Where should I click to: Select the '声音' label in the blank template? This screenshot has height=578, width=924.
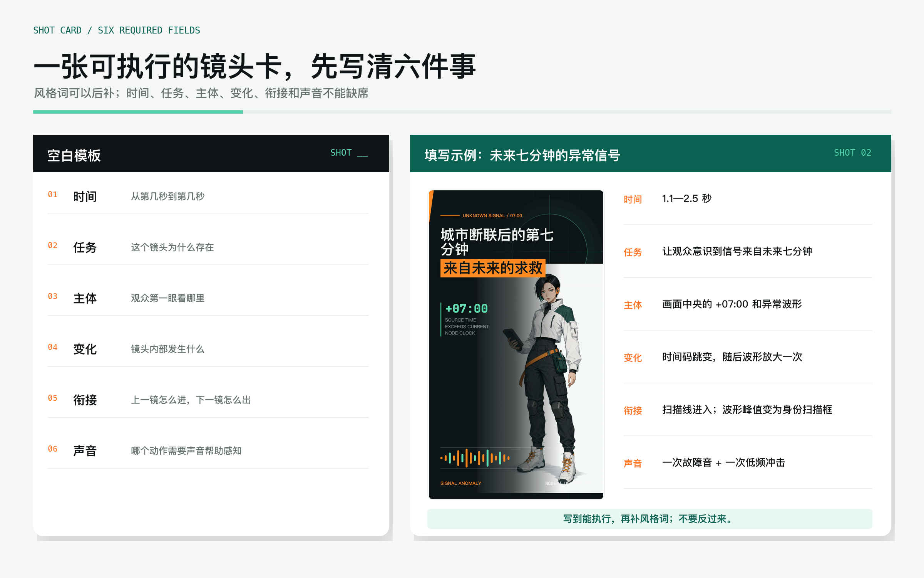pos(85,451)
